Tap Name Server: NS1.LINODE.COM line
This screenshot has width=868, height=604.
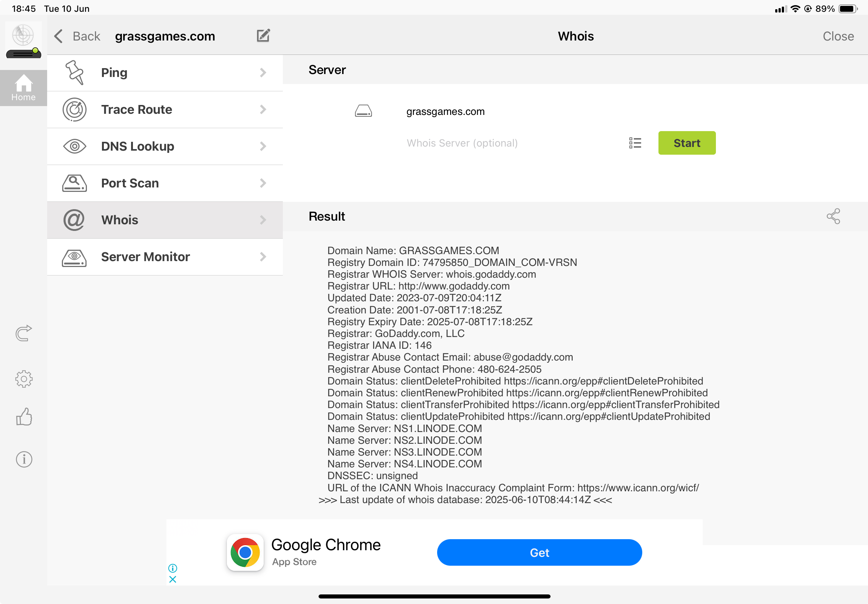pyautogui.click(x=404, y=428)
